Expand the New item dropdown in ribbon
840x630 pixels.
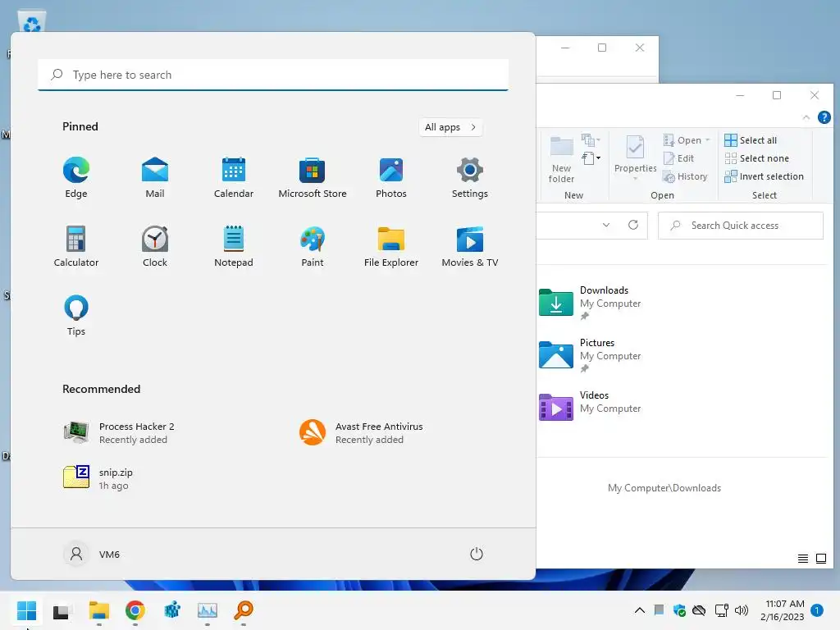[x=591, y=158]
